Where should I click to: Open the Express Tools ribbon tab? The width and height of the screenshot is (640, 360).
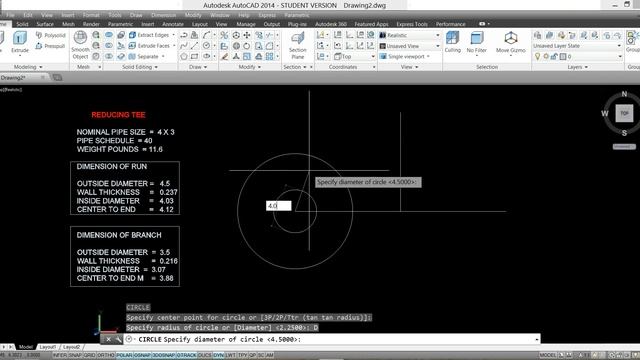(x=412, y=24)
